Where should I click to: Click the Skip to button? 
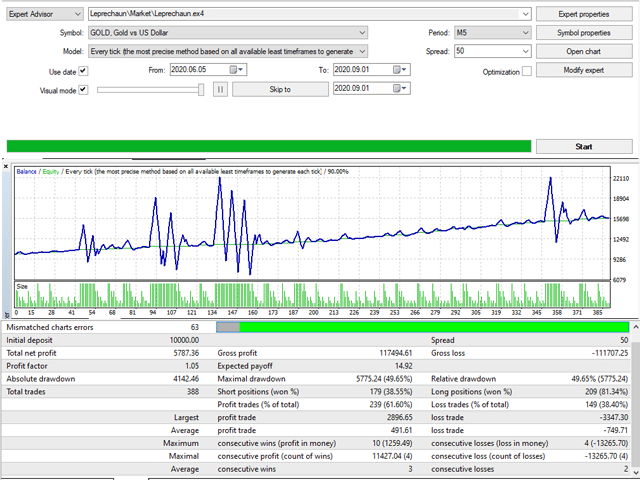pos(280,89)
